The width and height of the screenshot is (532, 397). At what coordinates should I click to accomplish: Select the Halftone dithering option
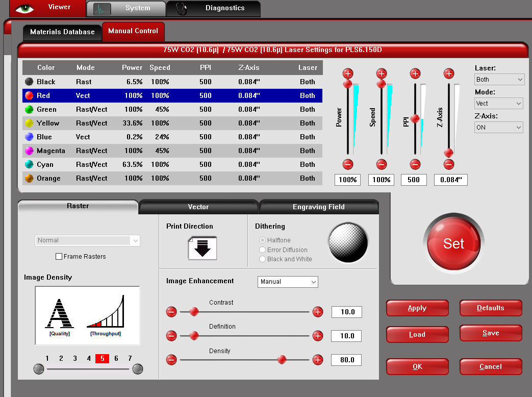coord(262,240)
